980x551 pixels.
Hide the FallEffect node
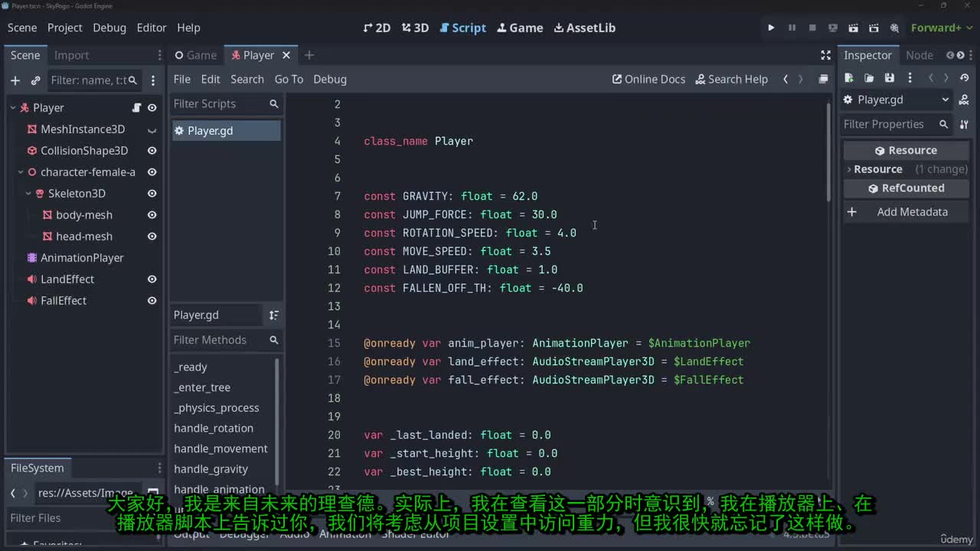[152, 301]
